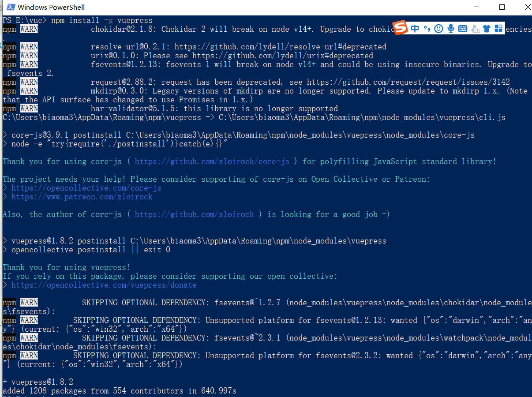Click the Windows PowerShell title text
The height and width of the screenshot is (397, 532).
pos(51,7)
